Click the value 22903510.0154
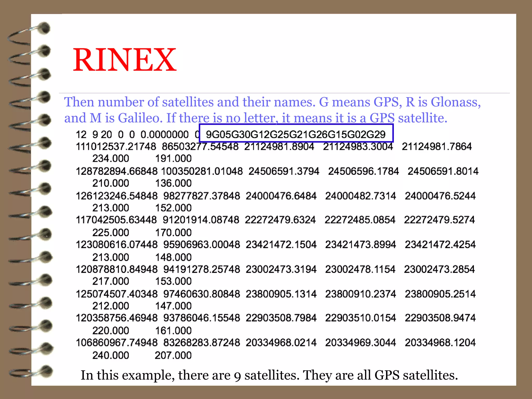Image resolution: width=532 pixels, height=399 pixels. [361, 318]
